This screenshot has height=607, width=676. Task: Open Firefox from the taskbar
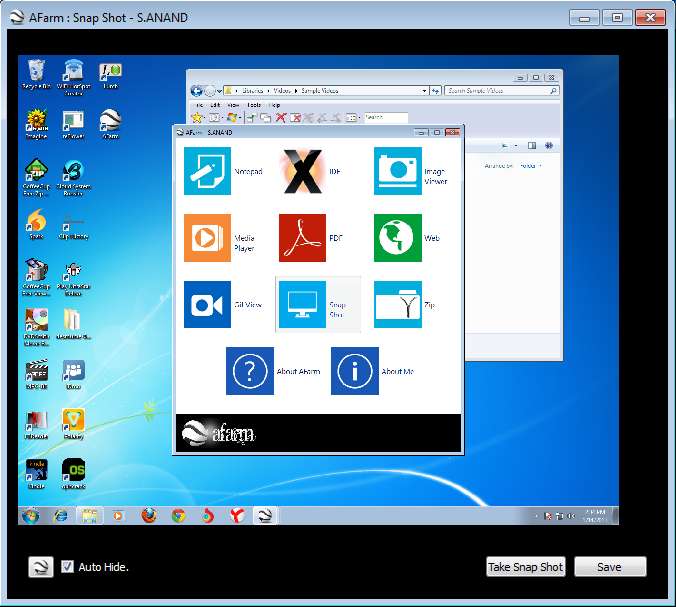(x=149, y=516)
